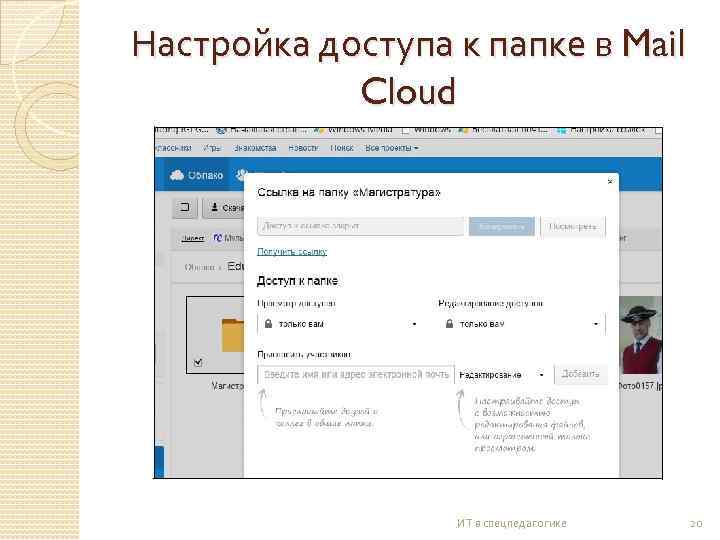Click the people icon next to Облако
This screenshot has height=540, width=720.
tap(241, 175)
